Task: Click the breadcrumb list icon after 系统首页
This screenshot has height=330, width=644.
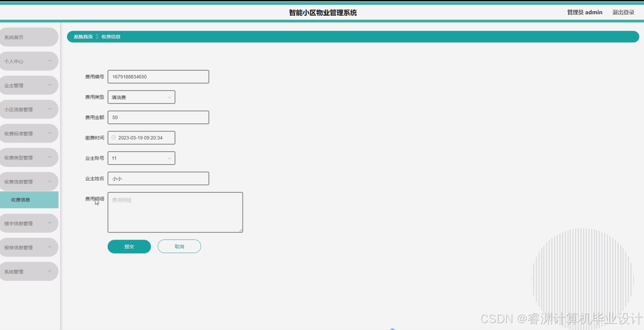Action: click(97, 37)
